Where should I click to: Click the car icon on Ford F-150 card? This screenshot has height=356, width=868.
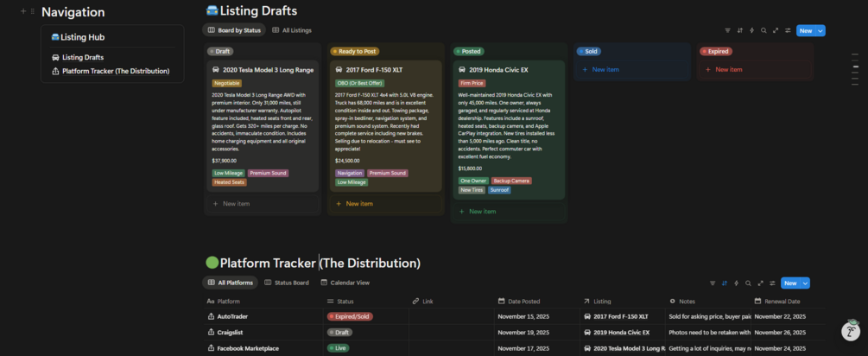(339, 70)
